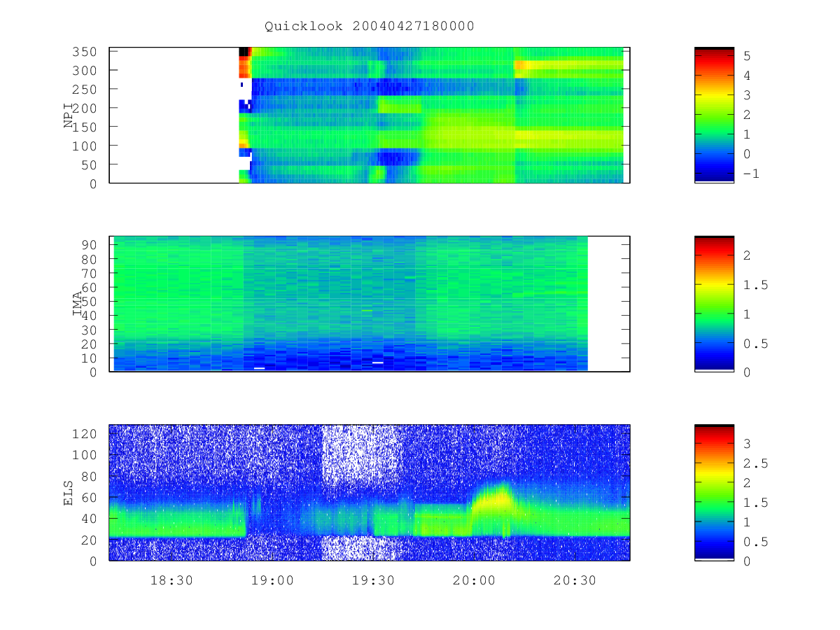Click the 2.5 label on ELS colorbar
Viewport: 840px width, 630px height.
(x=755, y=463)
